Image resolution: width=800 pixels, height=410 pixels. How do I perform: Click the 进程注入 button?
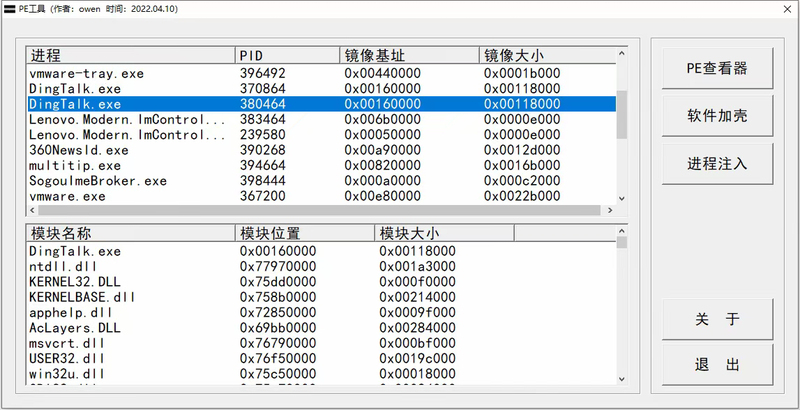click(717, 164)
